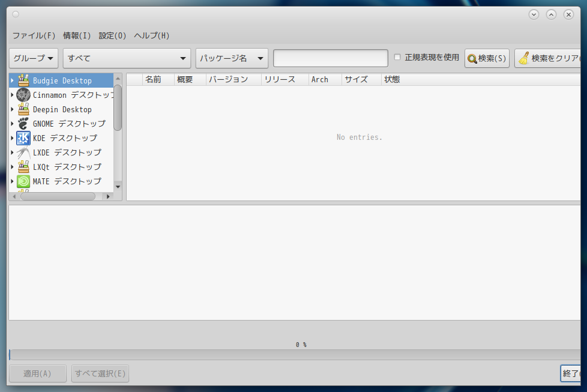Open the すべて filter dropdown
Image resolution: width=587 pixels, height=392 pixels.
127,58
